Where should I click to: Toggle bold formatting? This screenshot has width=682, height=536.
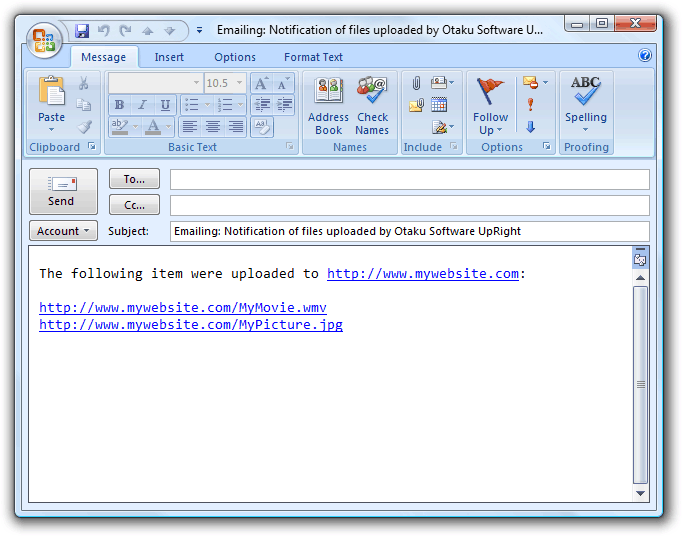[120, 105]
